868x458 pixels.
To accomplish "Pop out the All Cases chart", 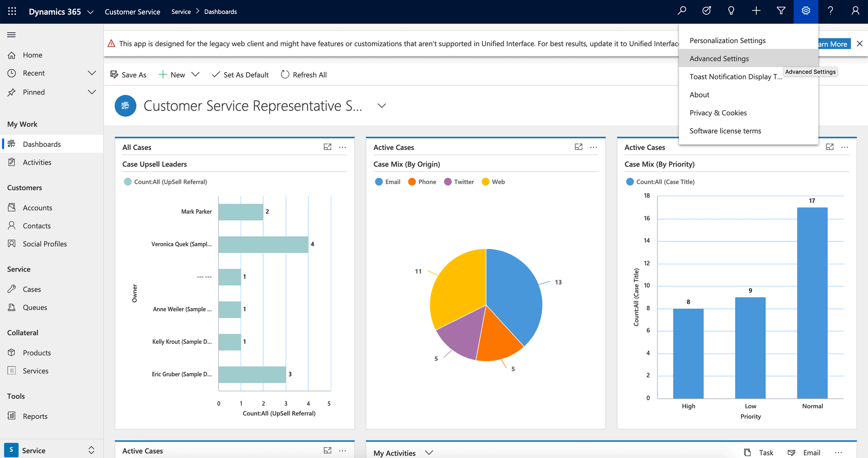I will (327, 147).
